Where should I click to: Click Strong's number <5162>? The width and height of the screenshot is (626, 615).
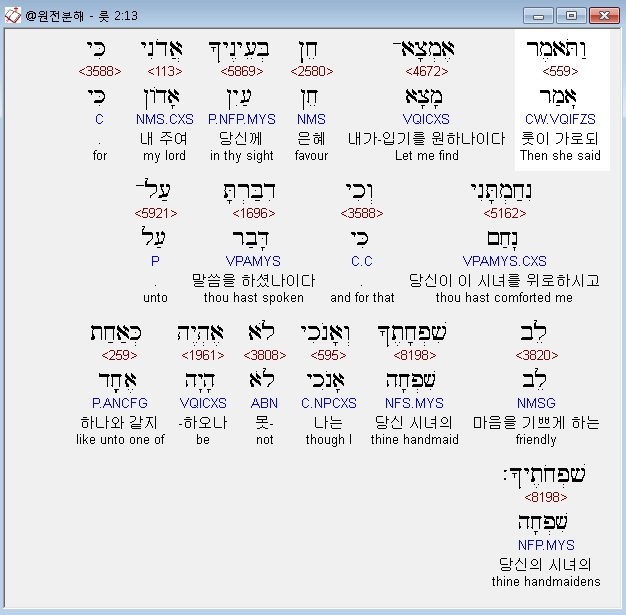505,214
